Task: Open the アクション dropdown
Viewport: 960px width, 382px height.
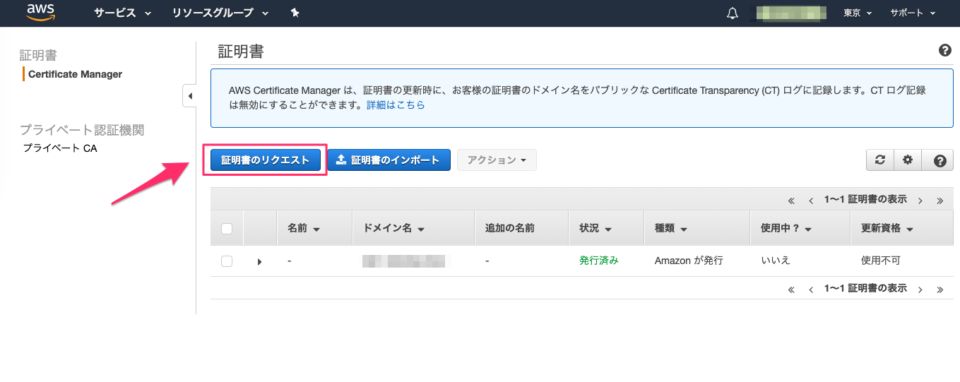Action: 497,160
